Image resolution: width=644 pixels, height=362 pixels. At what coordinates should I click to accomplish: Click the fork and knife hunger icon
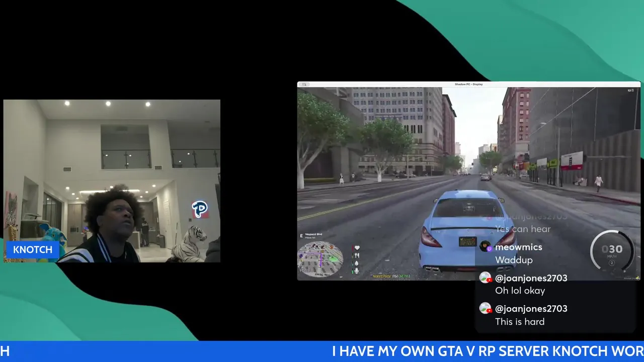(x=357, y=255)
